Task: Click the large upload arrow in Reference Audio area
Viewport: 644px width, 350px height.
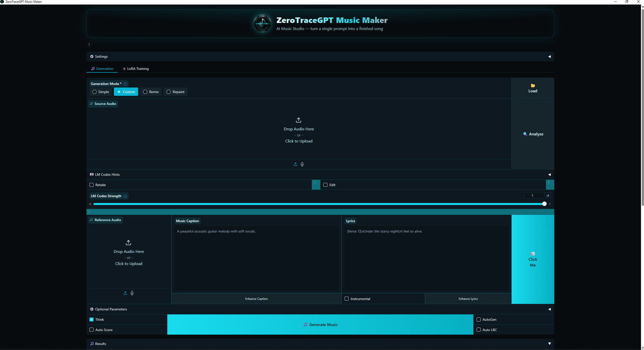Action: click(128, 243)
